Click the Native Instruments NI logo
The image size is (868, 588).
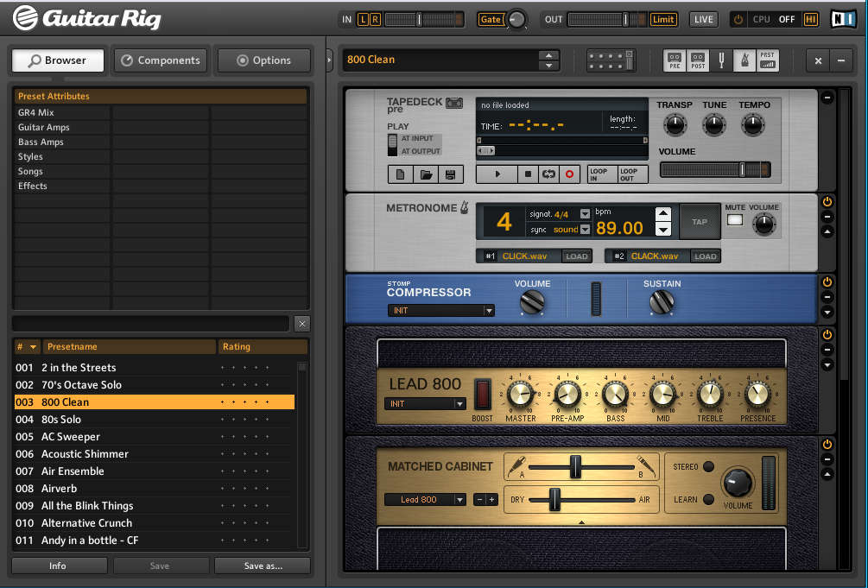(844, 19)
